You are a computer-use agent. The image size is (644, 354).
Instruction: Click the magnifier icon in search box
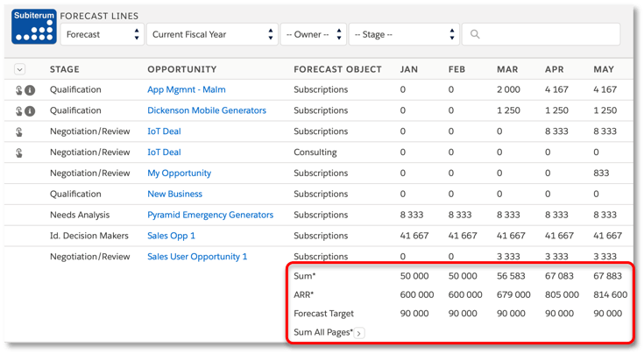pos(475,34)
